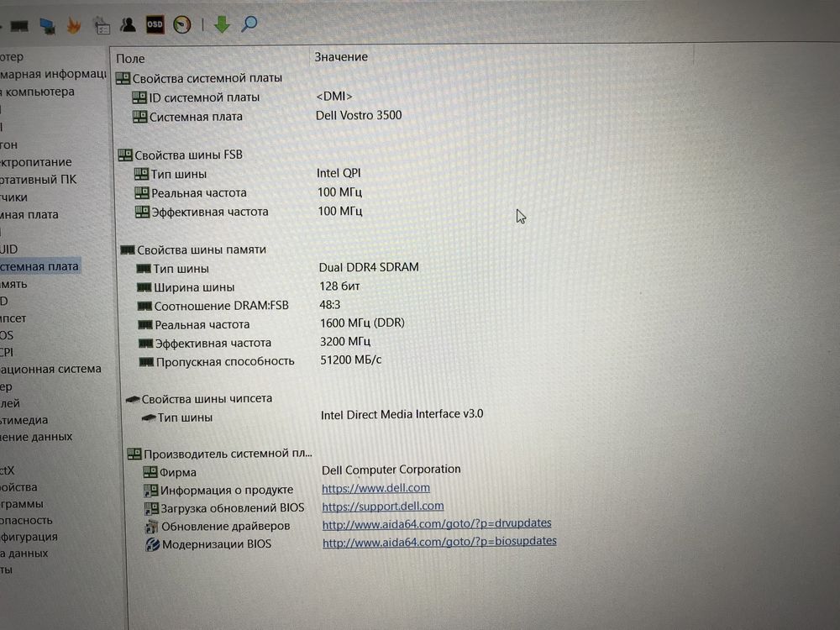Click icon next to 'Фирма' row
The image size is (840, 630).
tap(150, 472)
